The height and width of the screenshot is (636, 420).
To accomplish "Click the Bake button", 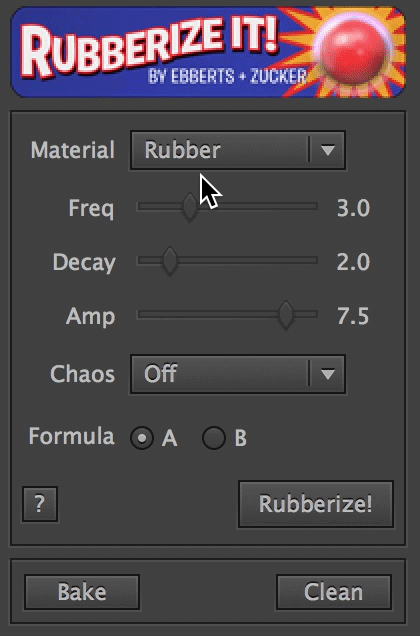I will pyautogui.click(x=82, y=592).
